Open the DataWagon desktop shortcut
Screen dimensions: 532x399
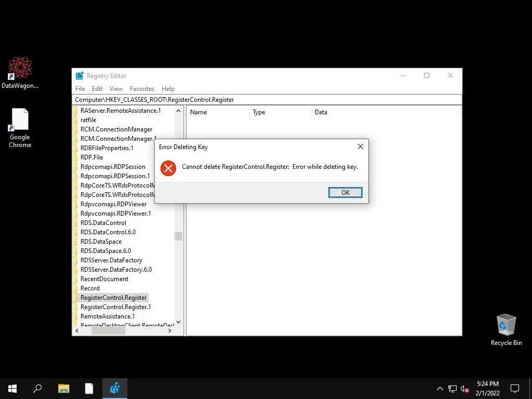(20, 72)
